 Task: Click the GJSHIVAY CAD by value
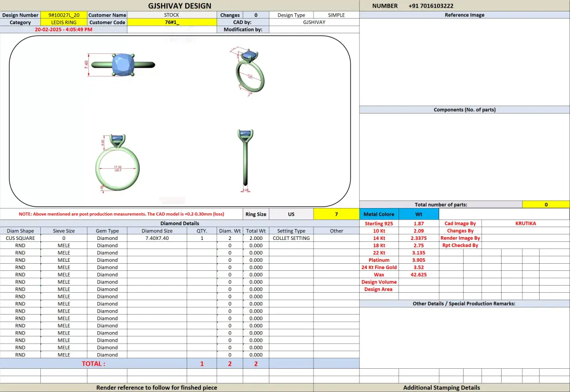click(x=314, y=22)
